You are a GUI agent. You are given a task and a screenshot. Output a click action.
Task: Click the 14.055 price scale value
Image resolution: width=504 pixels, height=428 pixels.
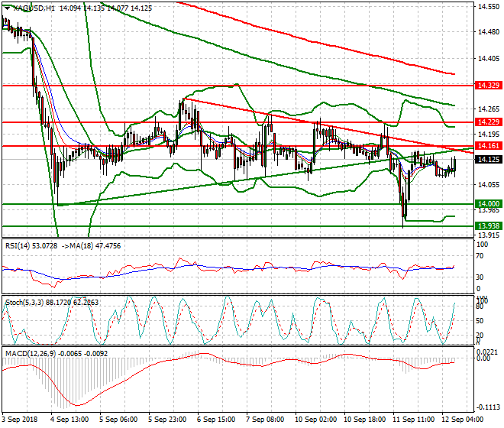pyautogui.click(x=489, y=185)
